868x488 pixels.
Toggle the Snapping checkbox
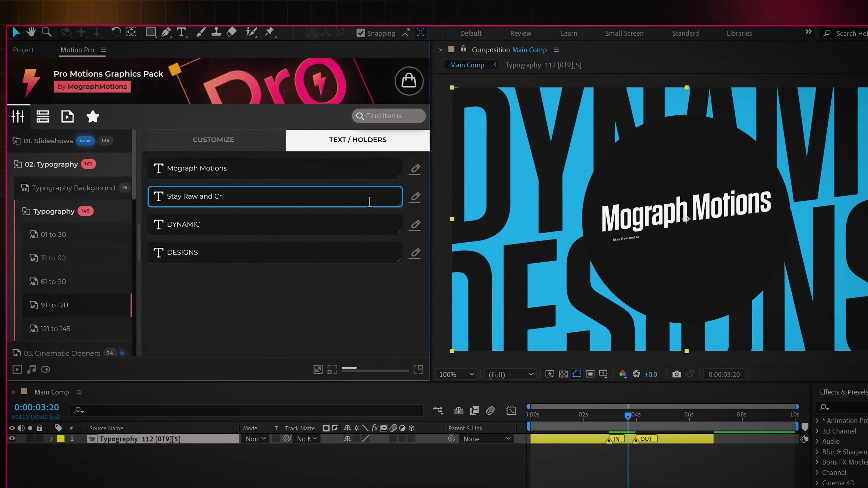point(361,33)
